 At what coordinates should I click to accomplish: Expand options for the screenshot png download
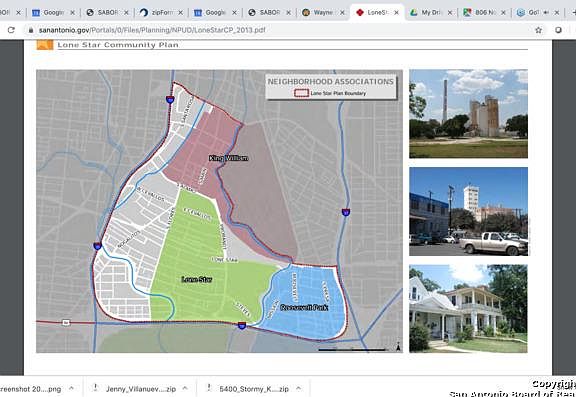(71, 388)
